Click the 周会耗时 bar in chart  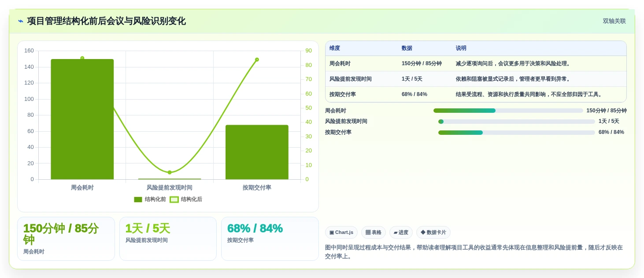pos(82,119)
